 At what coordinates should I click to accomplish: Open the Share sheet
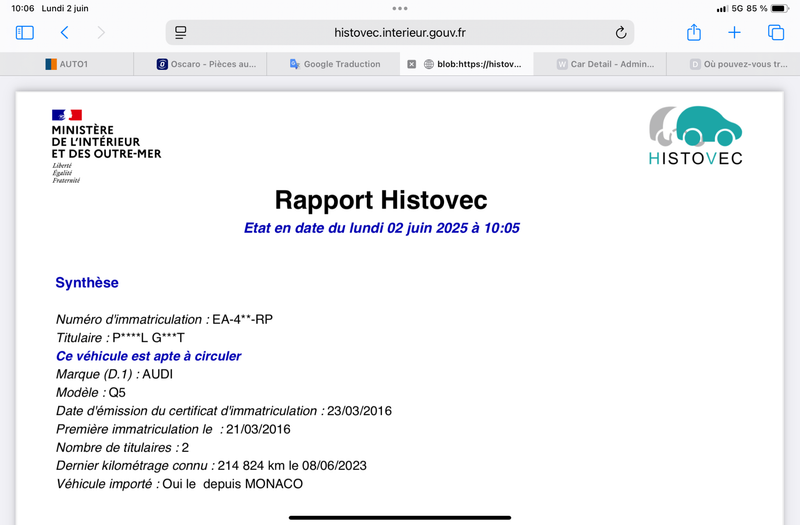(694, 32)
